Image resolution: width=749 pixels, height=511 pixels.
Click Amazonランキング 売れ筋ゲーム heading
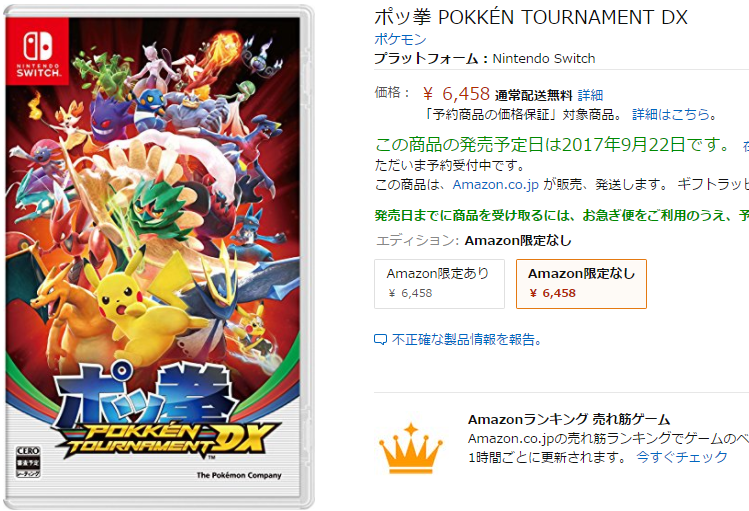tap(569, 419)
